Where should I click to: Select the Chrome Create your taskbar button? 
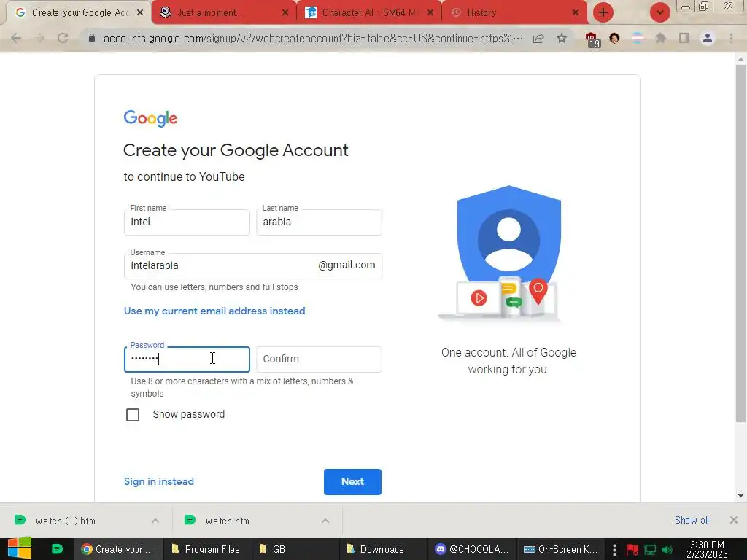point(117,549)
